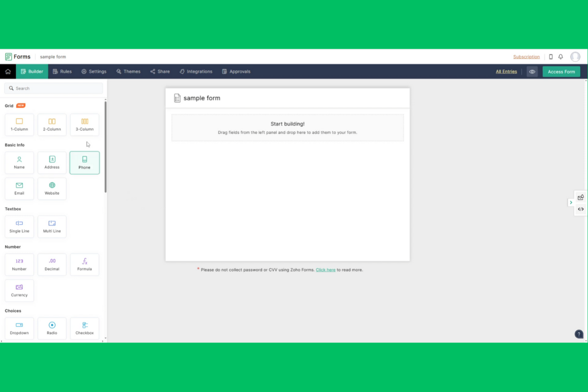Open the Subscription link
Image resolution: width=588 pixels, height=392 pixels.
[526, 56]
